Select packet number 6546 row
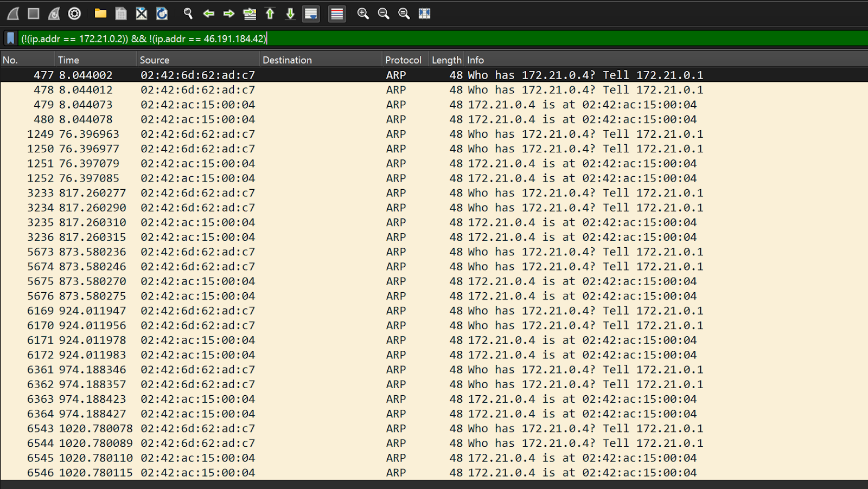The image size is (868, 489). (434, 472)
